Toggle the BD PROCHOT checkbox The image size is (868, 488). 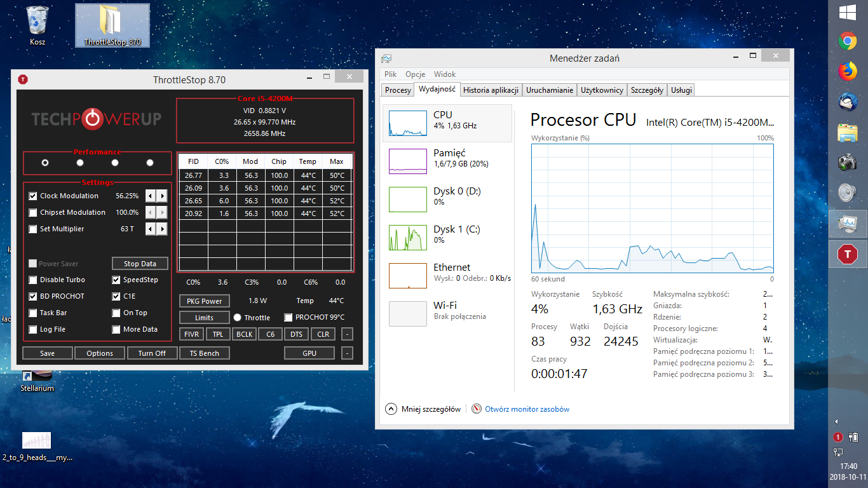pyautogui.click(x=33, y=296)
